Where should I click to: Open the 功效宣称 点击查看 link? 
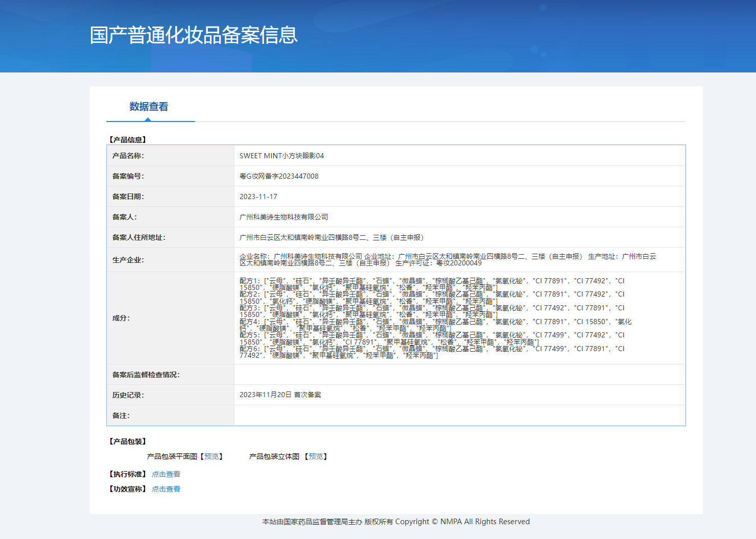(x=166, y=489)
